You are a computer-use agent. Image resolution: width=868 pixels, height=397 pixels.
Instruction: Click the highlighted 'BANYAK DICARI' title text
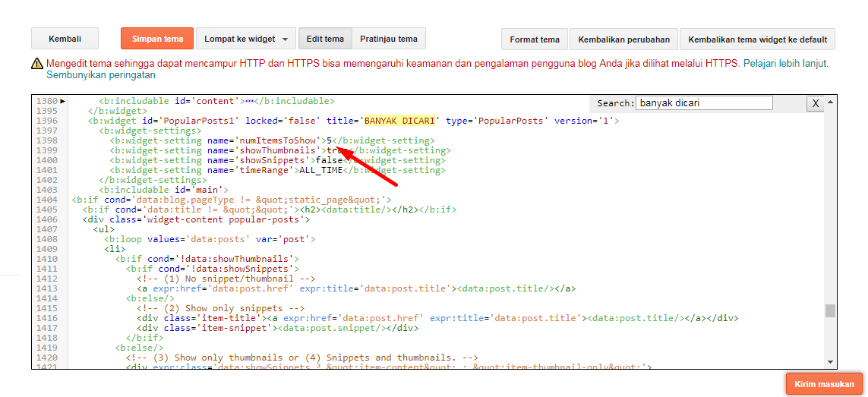tap(401, 121)
